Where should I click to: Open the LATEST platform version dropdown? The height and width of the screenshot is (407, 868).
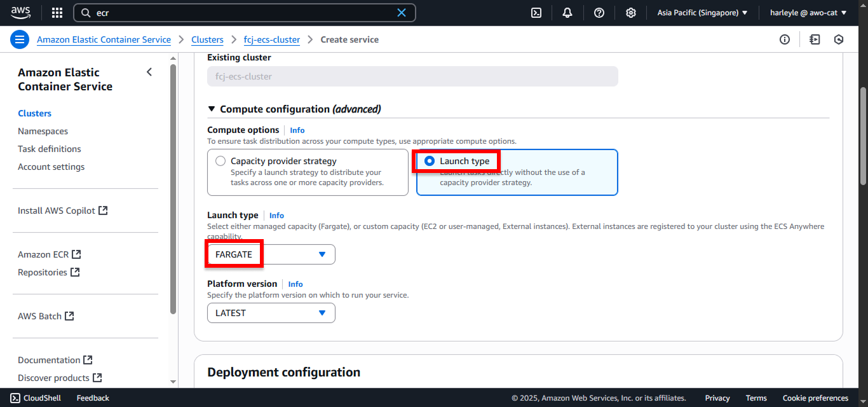[271, 313]
